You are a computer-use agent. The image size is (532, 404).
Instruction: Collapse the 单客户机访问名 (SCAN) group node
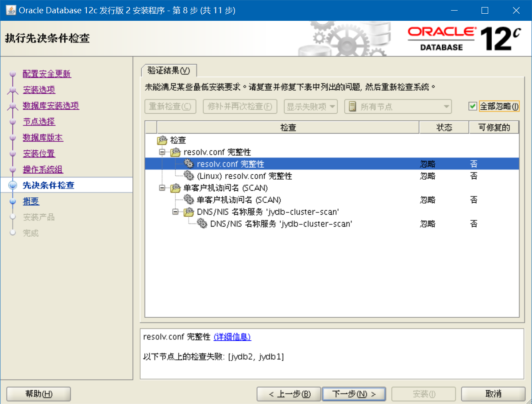162,188
